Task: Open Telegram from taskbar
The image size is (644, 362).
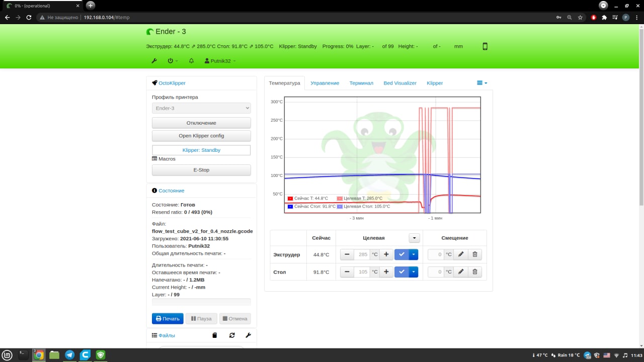Action: [69, 355]
